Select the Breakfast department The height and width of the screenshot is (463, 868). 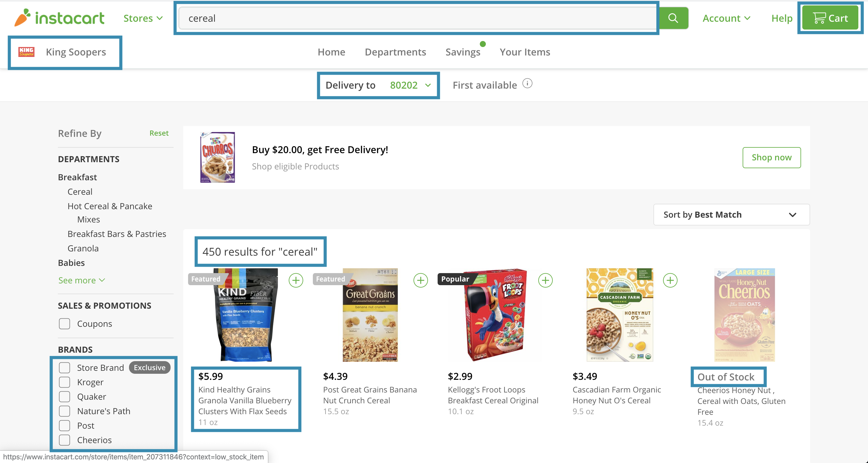77,177
